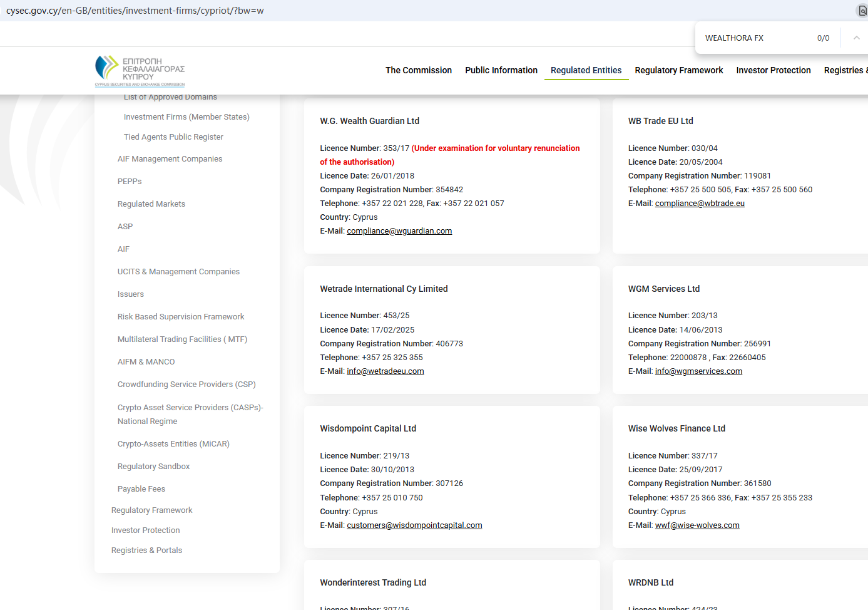Open Investor Protection top menu

point(773,70)
